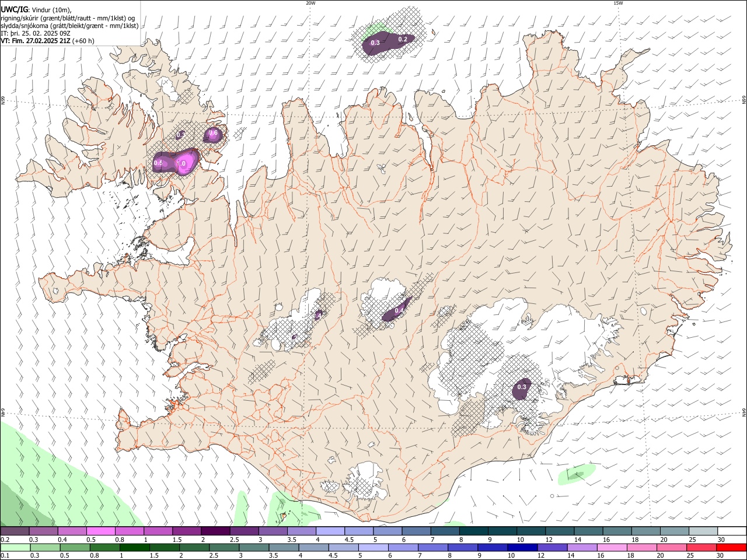Click the 0.8 label in the bottom legend row
747x560 pixels.
coord(95,556)
